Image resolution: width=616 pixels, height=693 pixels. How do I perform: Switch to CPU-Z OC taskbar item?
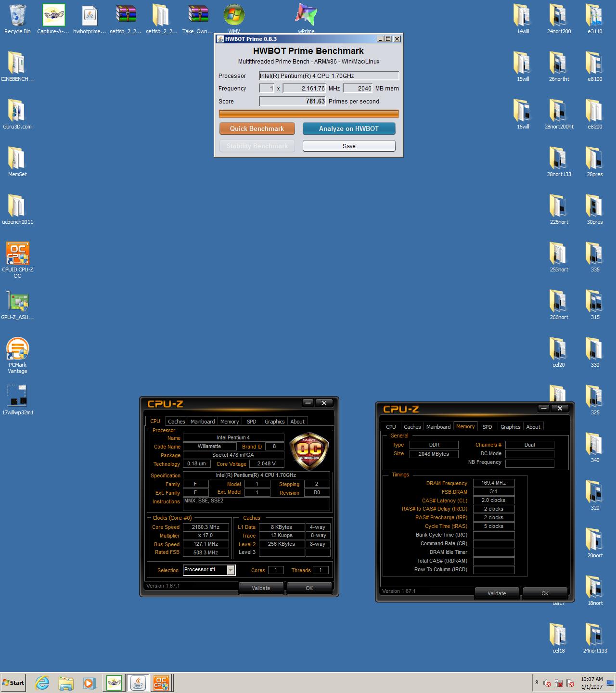coord(161,682)
